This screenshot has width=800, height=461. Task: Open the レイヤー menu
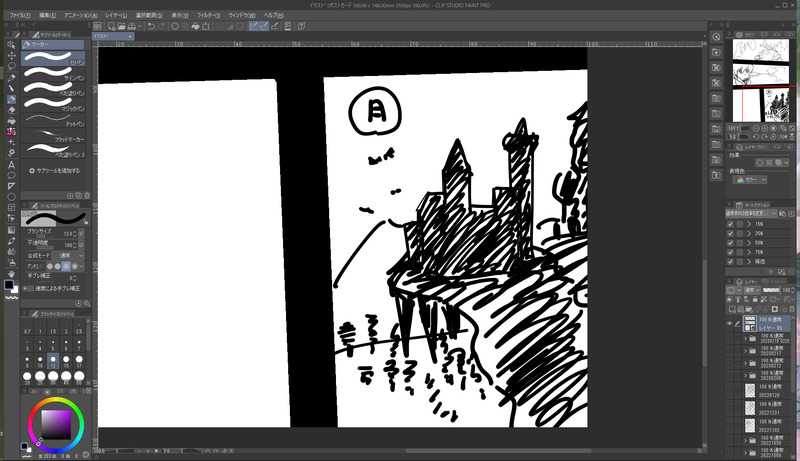(116, 15)
